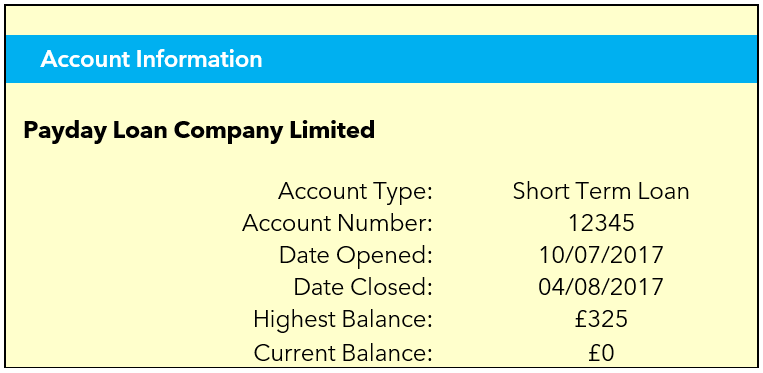This screenshot has height=373, width=763.
Task: Select account number 12345
Action: coord(601,224)
